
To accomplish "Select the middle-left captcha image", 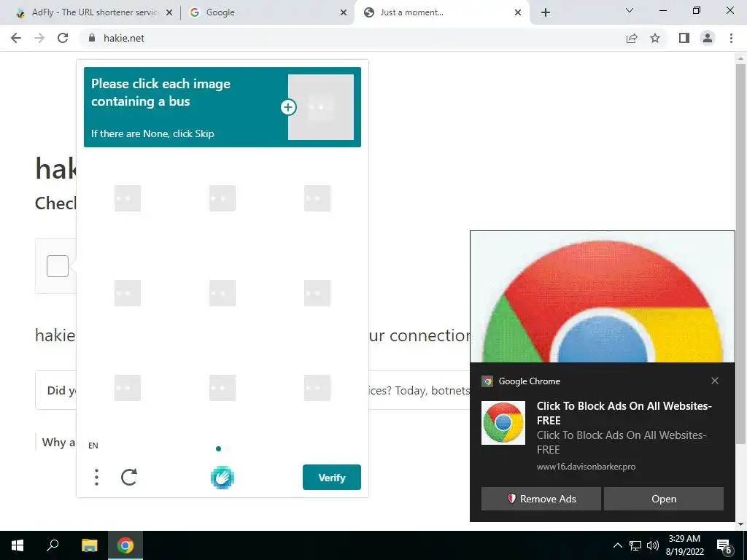I will (127, 293).
